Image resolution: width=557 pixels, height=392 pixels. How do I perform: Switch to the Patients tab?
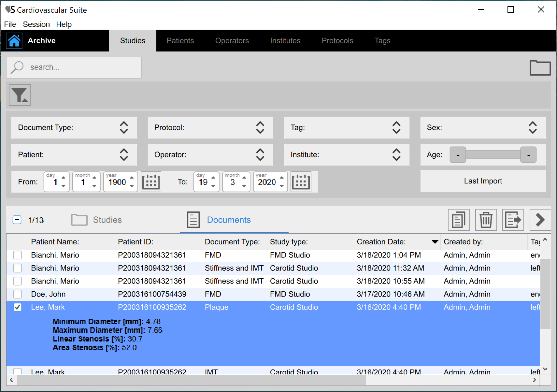180,41
